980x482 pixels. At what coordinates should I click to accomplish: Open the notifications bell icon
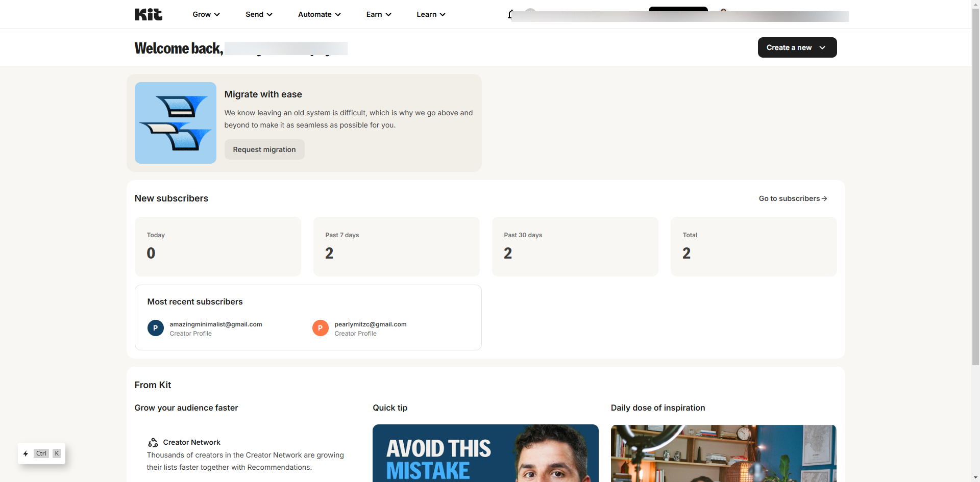pos(510,14)
